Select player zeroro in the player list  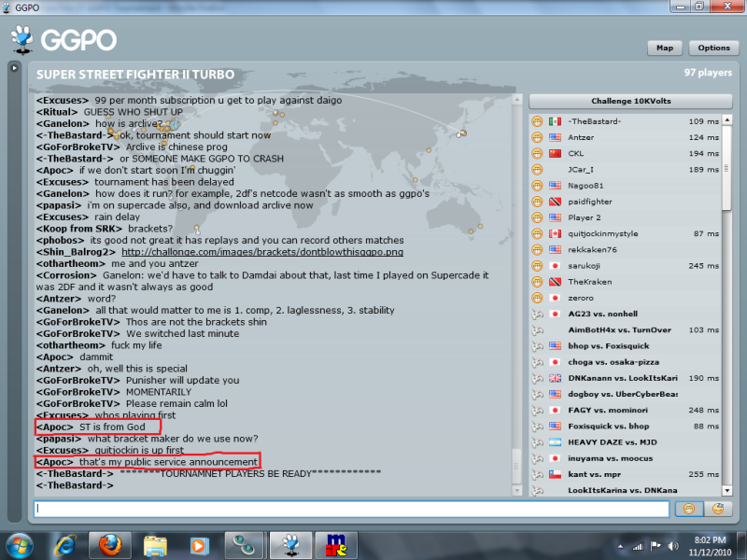(x=625, y=298)
